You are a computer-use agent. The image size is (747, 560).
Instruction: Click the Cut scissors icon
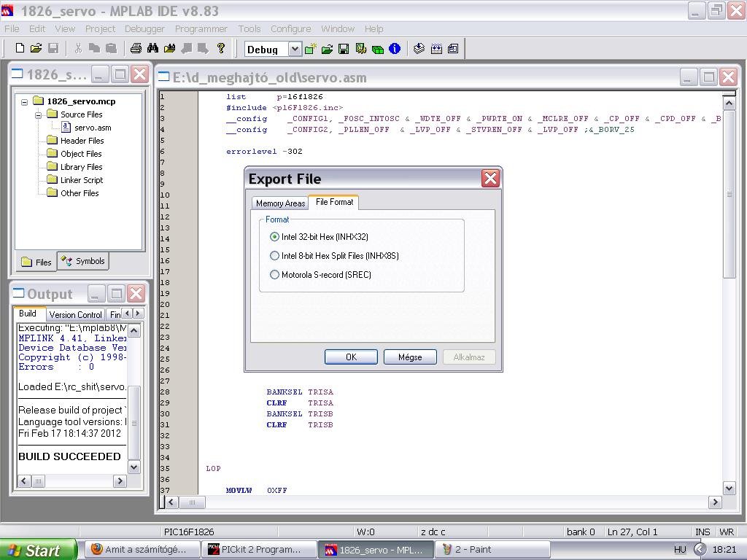pos(78,48)
